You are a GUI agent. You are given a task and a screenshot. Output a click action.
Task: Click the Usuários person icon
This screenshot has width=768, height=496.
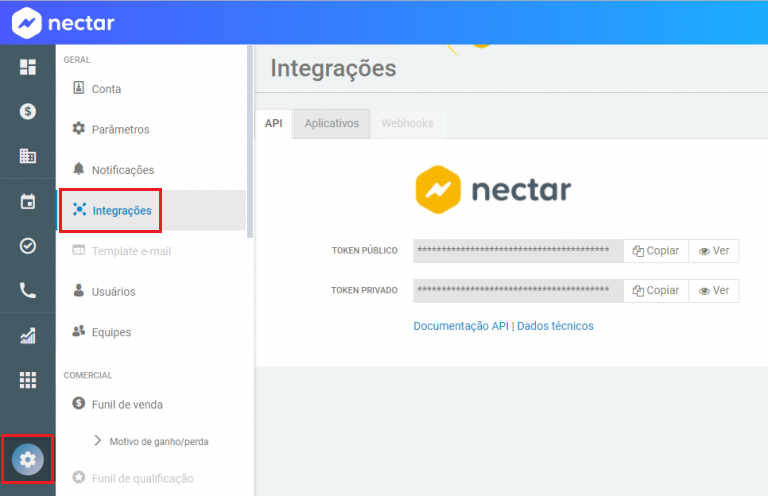78,290
